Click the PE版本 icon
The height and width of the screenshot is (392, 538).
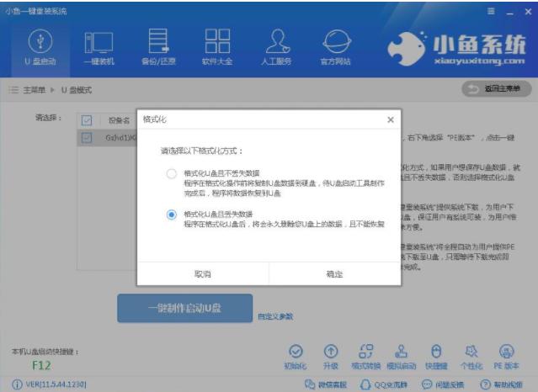[507, 357]
